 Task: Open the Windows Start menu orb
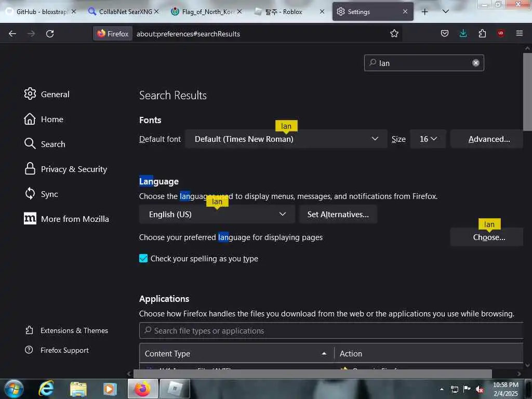14,389
